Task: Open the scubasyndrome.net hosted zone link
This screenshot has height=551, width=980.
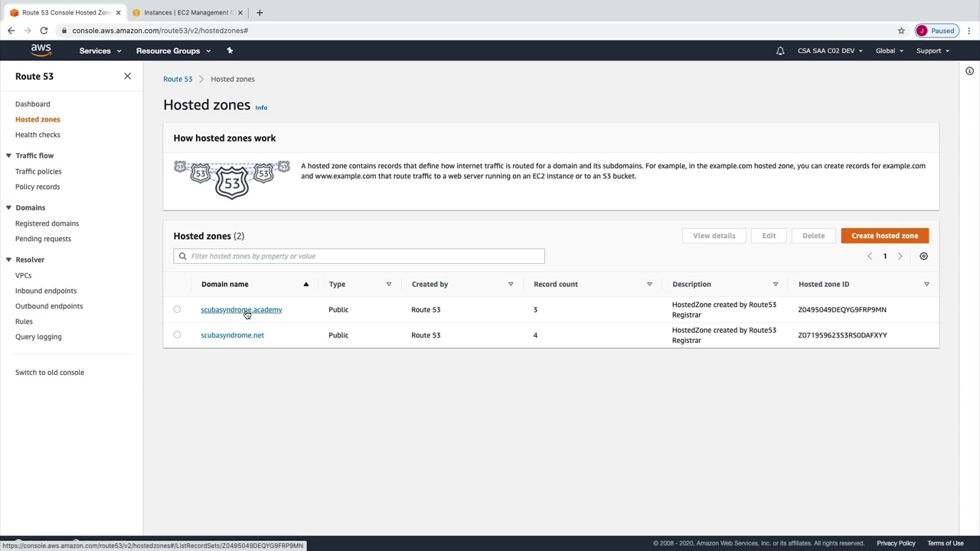Action: coord(232,335)
